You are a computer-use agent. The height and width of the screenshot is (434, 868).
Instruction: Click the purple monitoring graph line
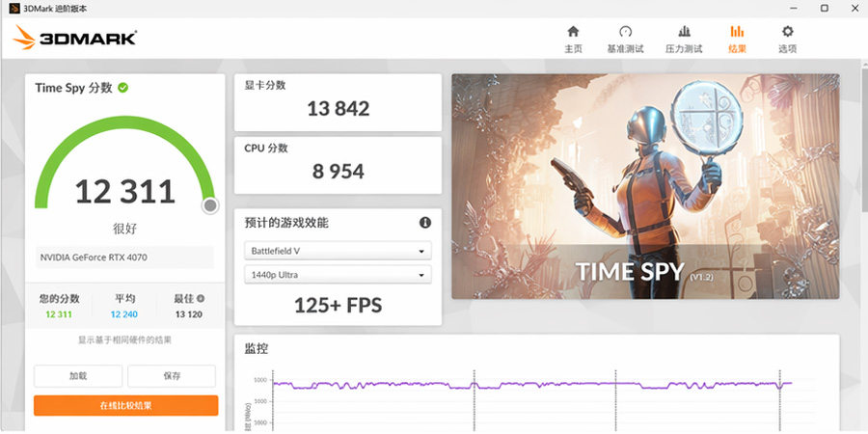(531, 385)
